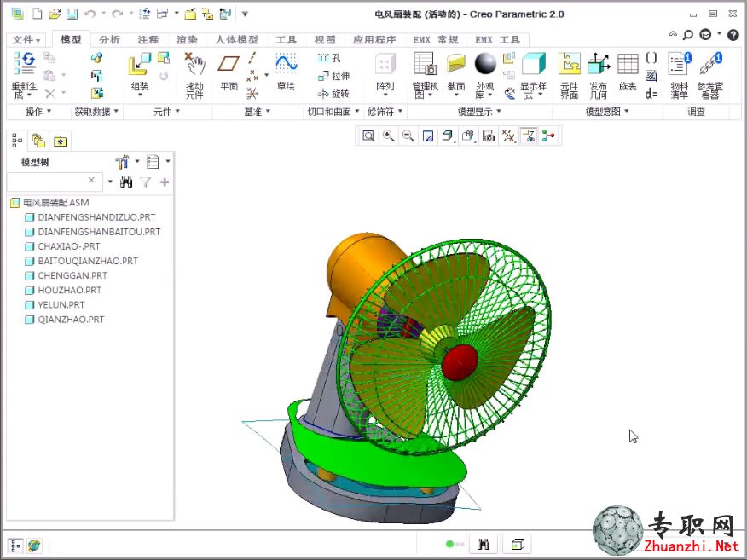Choose the 拉伸 extrude tool
This screenshot has width=747, height=560.
333,76
